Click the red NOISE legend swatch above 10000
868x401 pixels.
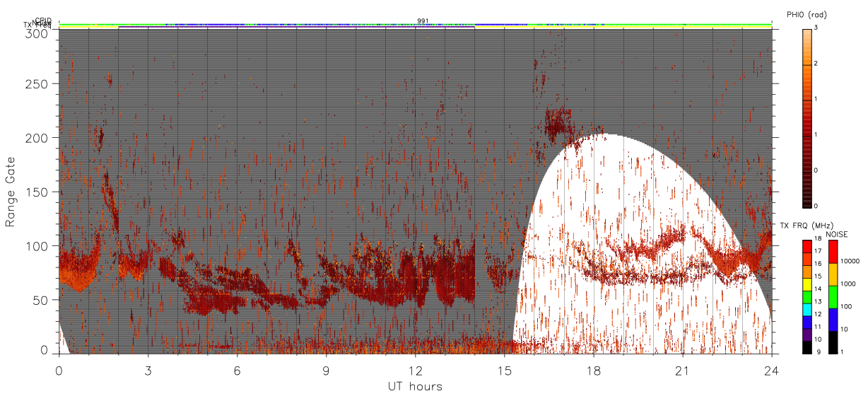[833, 252]
